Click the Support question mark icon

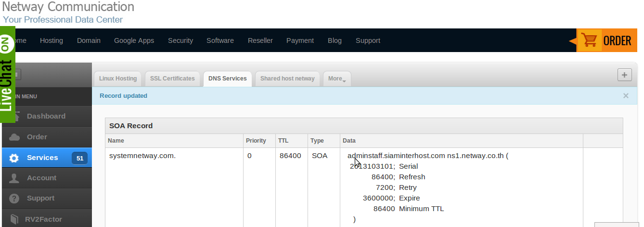point(14,199)
